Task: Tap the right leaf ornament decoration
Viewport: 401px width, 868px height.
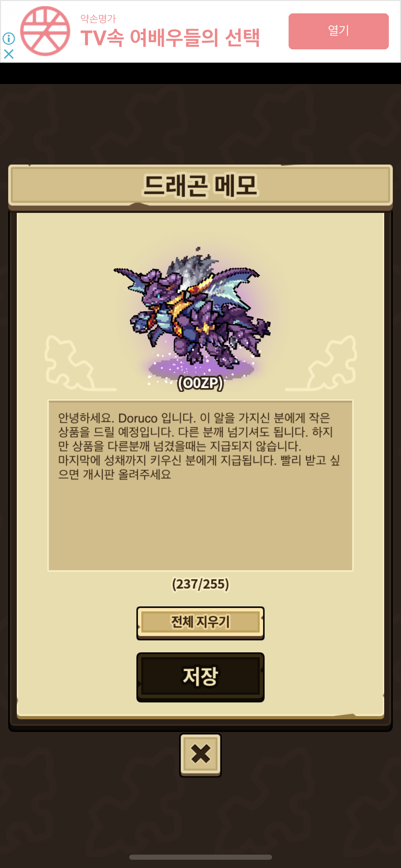Action: click(x=324, y=364)
